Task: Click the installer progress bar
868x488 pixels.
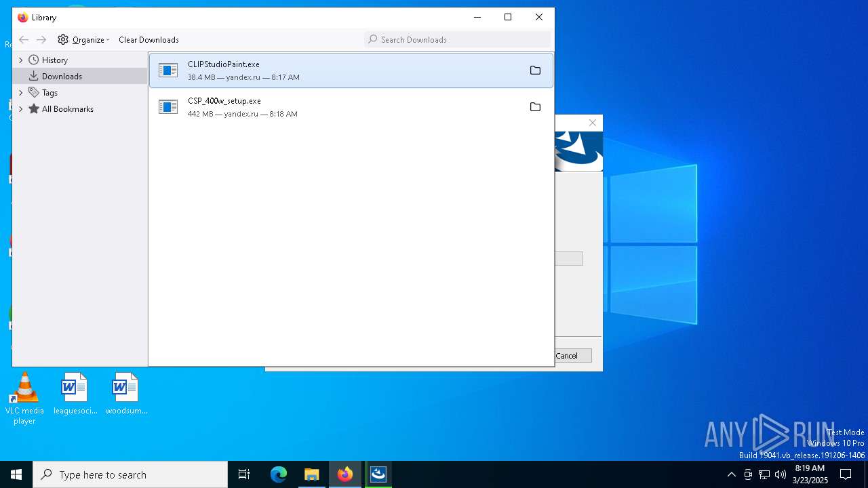Action: point(568,258)
